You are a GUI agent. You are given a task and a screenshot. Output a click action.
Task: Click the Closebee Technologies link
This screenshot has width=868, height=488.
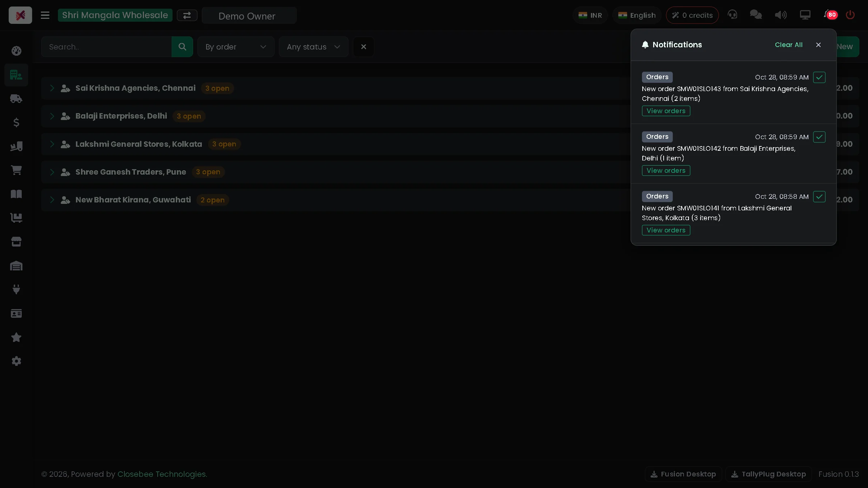pyautogui.click(x=162, y=474)
